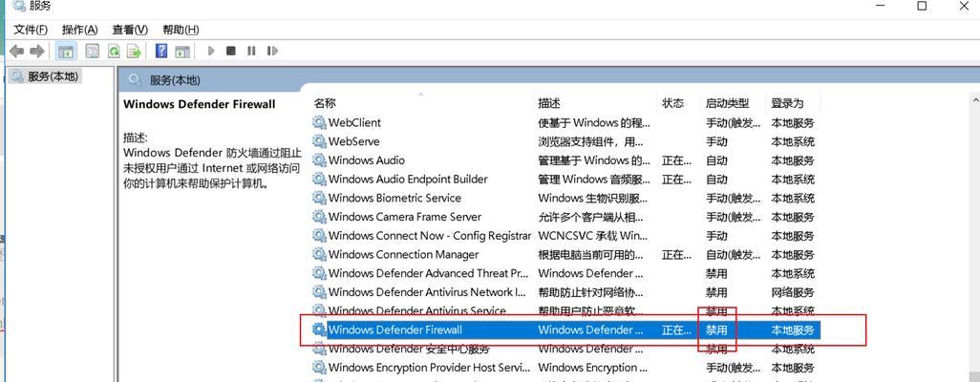The height and width of the screenshot is (382, 980).
Task: Select the WebServe service name
Action: pos(353,141)
